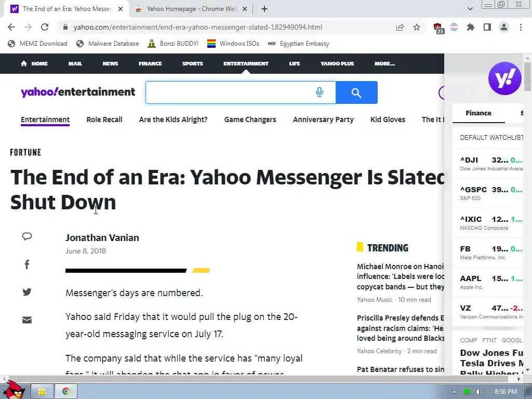Go to HOME in the Yahoo nav bar
Screen dimensions: 532x399
[34, 63]
